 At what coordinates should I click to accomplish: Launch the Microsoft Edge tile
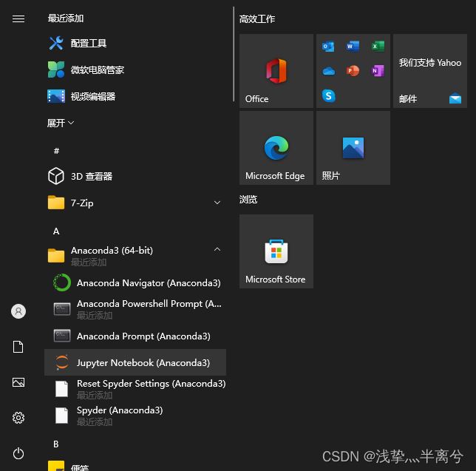(x=276, y=148)
